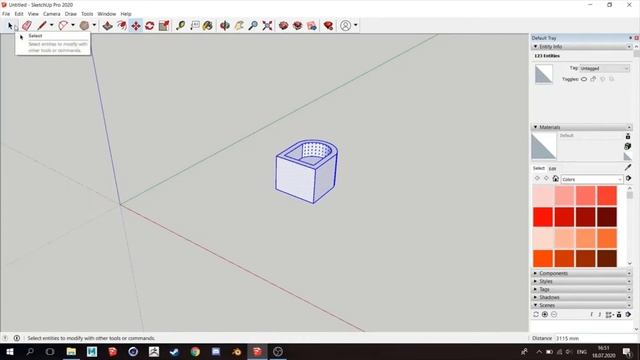Viewport: 640px width, 360px height.
Task: Open the View menu
Action: pos(33,14)
